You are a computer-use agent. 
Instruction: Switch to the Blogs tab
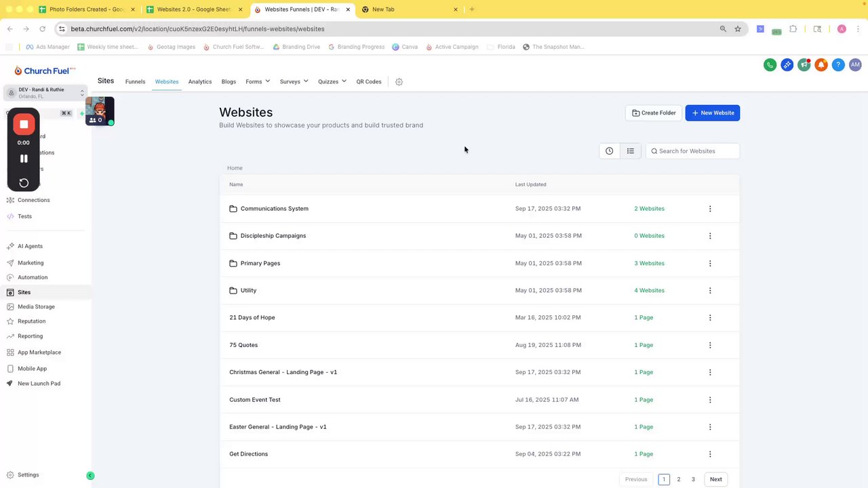point(229,82)
